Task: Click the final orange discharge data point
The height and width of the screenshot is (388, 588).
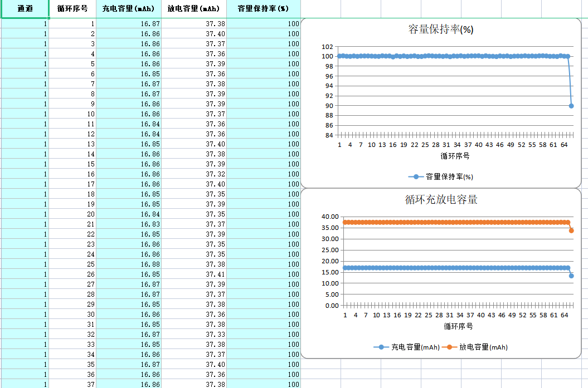Action: tap(571, 230)
